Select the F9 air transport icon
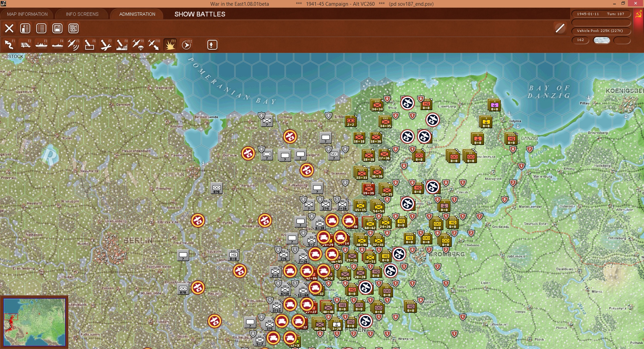The height and width of the screenshot is (349, 644). 138,45
